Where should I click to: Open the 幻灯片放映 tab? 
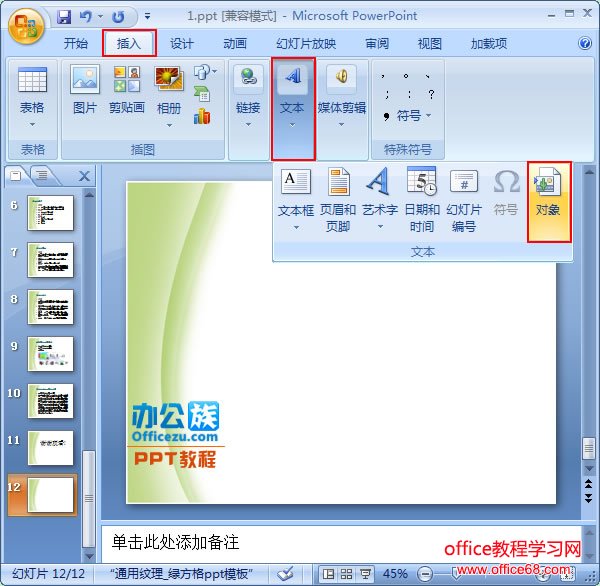pyautogui.click(x=306, y=43)
